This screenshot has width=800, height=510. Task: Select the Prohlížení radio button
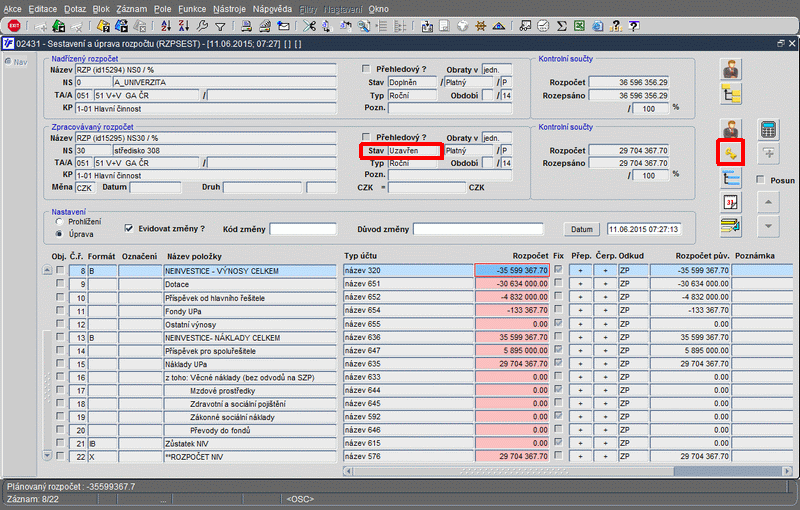(x=59, y=221)
